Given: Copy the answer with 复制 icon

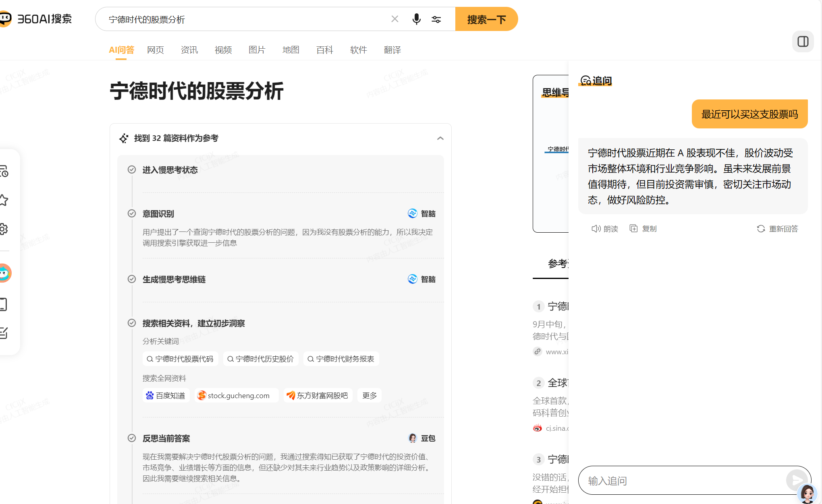Looking at the screenshot, I should tap(643, 229).
